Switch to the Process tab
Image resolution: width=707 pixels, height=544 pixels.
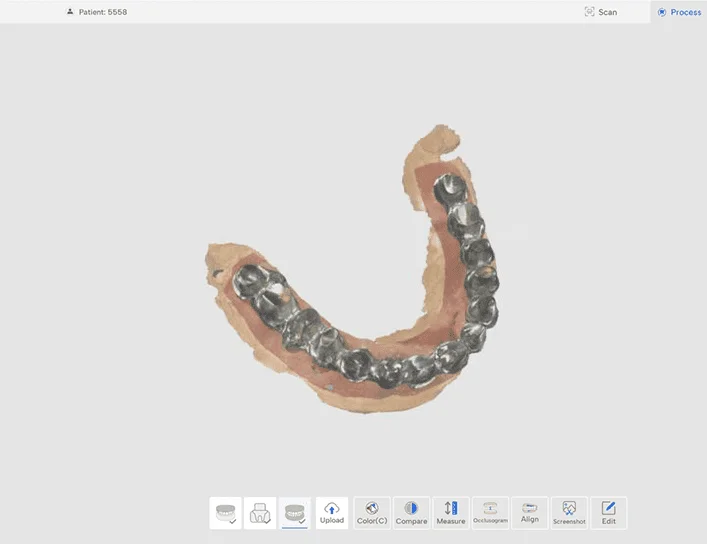click(679, 12)
